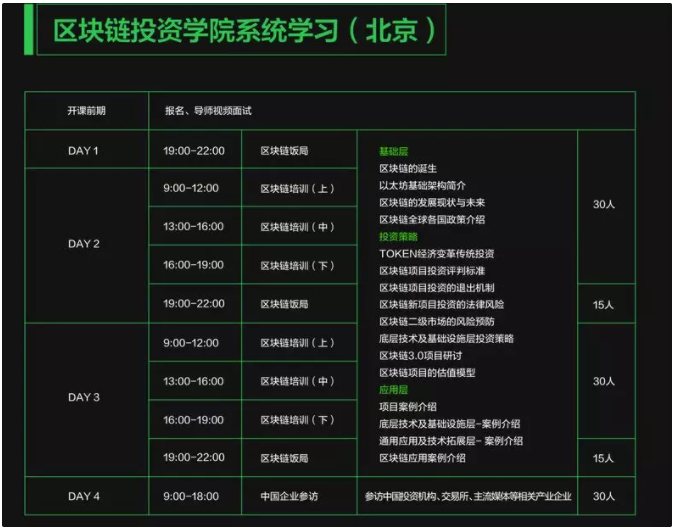The height and width of the screenshot is (529, 673).
Task: Click 区块链培训（上） in DAY 3
Action: pos(297,343)
